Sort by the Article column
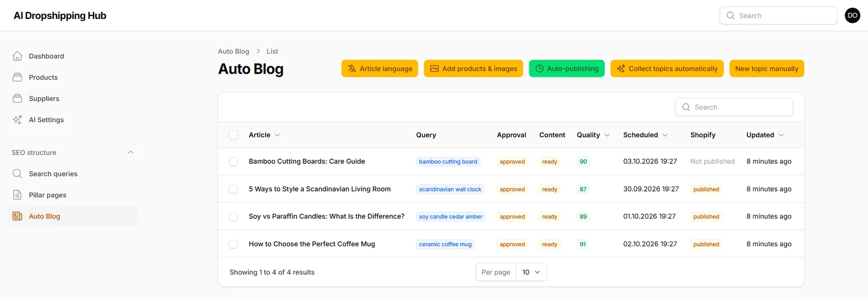Viewport: 868px width, 299px height. pyautogui.click(x=264, y=135)
